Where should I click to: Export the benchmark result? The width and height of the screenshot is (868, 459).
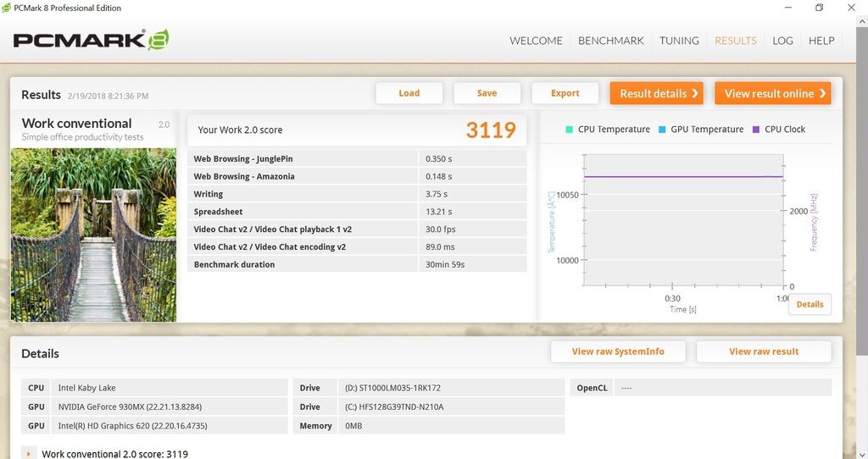(x=565, y=93)
